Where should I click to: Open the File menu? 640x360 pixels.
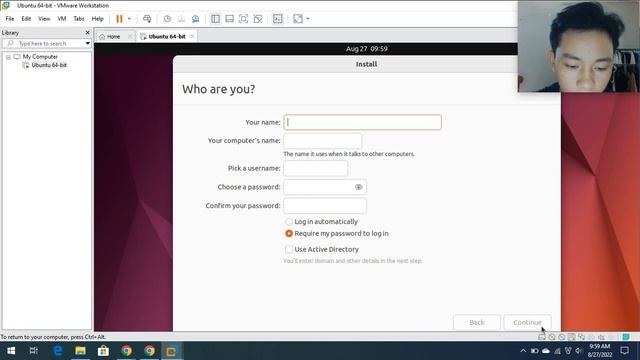10,19
